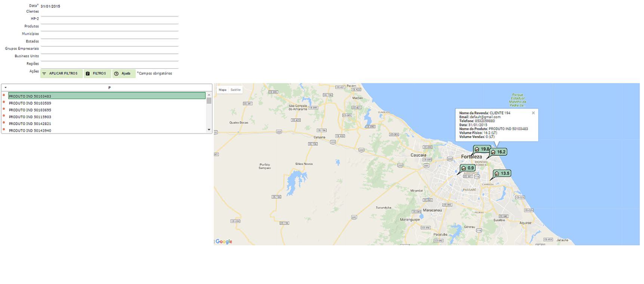Focus the Grupos Empresariais filter field

click(110, 51)
